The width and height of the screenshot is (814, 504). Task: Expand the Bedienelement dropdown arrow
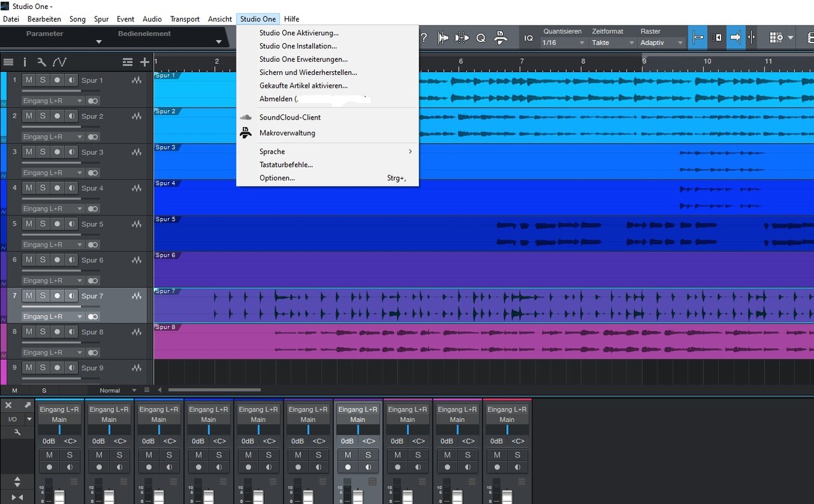point(219,43)
